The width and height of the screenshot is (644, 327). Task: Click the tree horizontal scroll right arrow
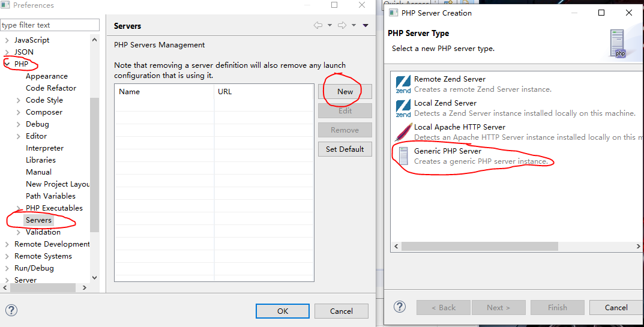(x=85, y=288)
